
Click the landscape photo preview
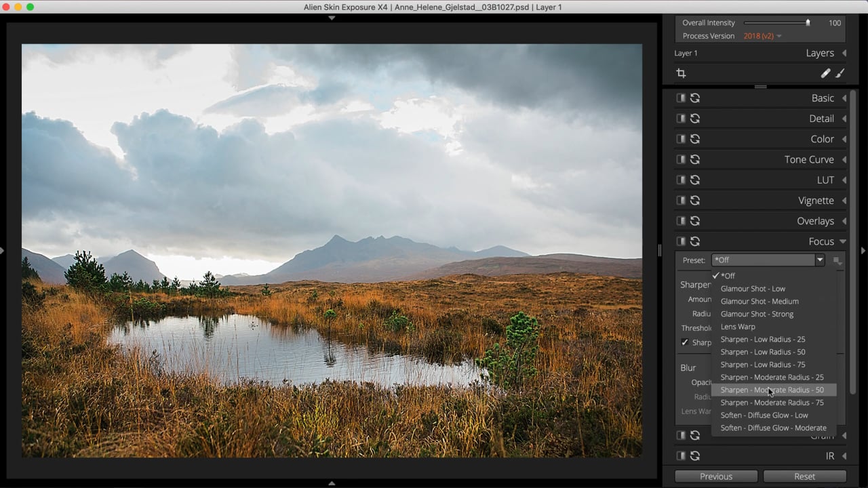click(x=332, y=251)
